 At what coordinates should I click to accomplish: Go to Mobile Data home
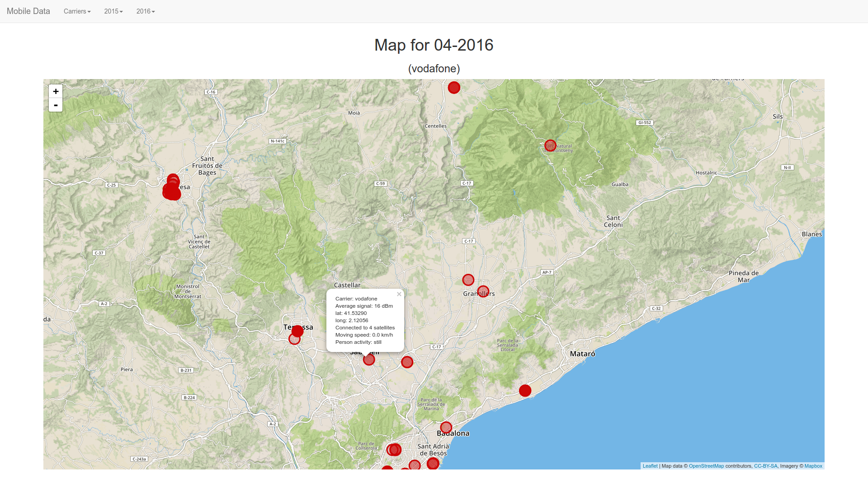(28, 11)
